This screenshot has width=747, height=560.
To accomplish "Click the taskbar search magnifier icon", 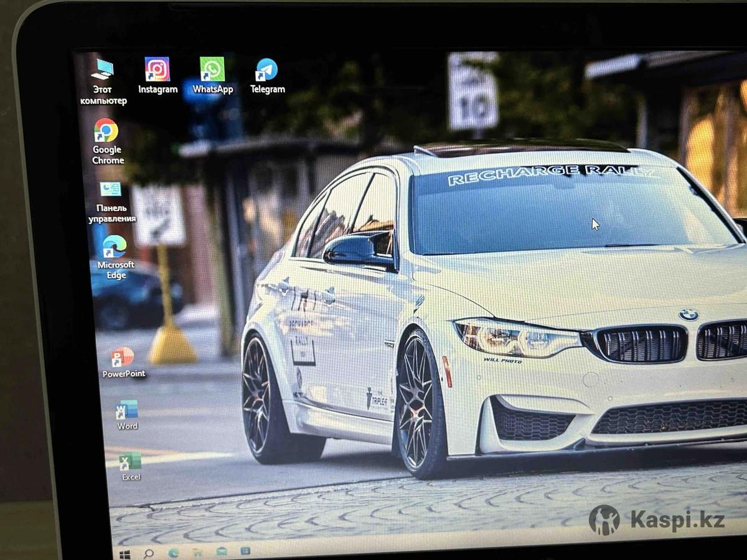I will point(149,553).
